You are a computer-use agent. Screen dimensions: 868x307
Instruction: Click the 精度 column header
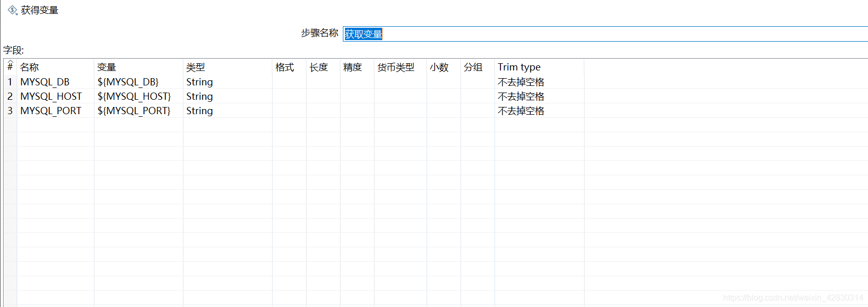[x=357, y=67]
